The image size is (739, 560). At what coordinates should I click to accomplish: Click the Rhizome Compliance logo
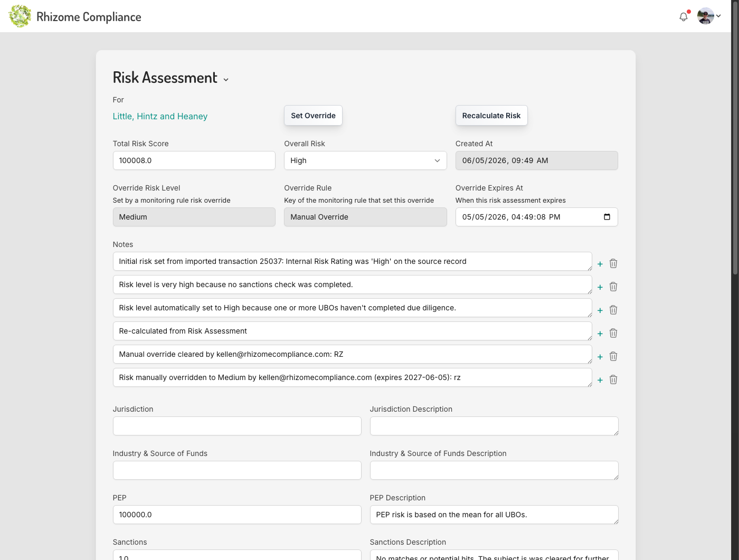click(20, 16)
